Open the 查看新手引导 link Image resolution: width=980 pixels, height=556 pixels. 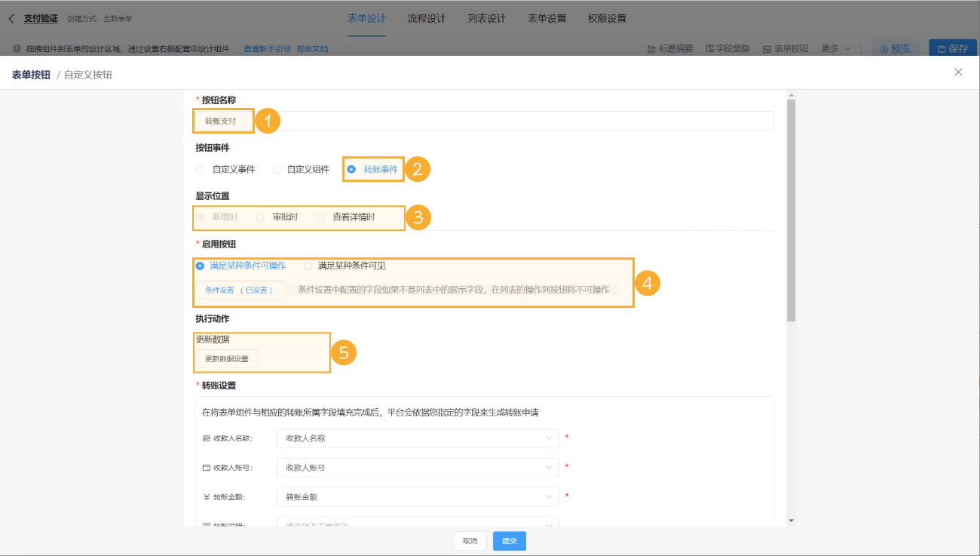pyautogui.click(x=266, y=48)
